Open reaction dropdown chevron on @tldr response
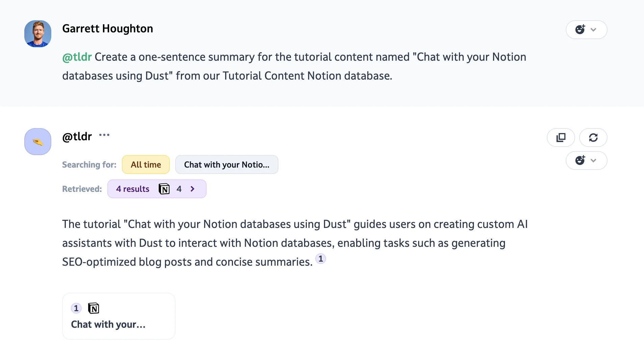644x352 pixels. point(594,160)
